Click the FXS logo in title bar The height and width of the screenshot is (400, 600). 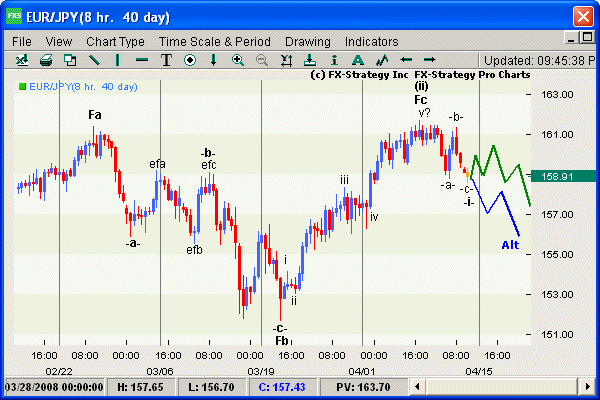pyautogui.click(x=14, y=16)
